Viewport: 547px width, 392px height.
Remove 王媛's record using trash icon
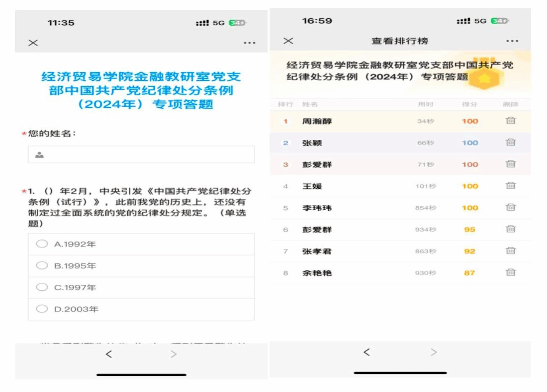[x=510, y=186]
